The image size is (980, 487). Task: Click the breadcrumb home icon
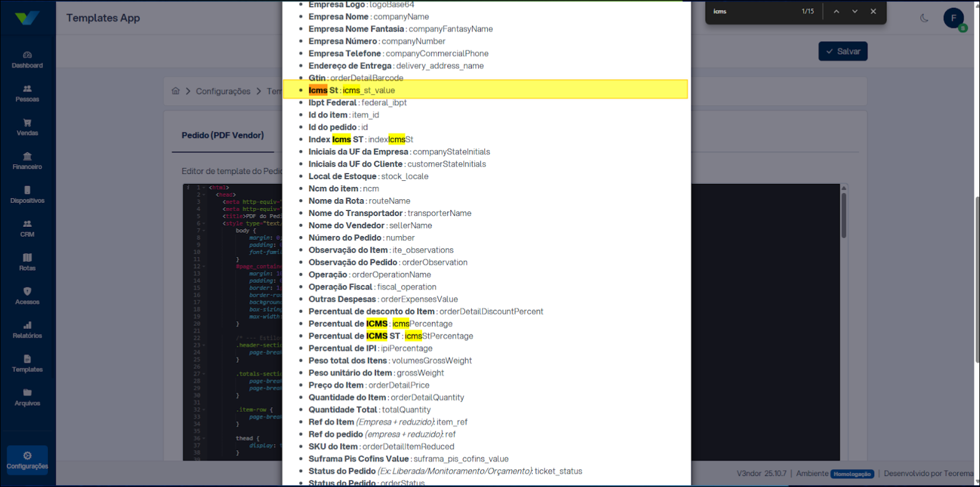click(176, 91)
